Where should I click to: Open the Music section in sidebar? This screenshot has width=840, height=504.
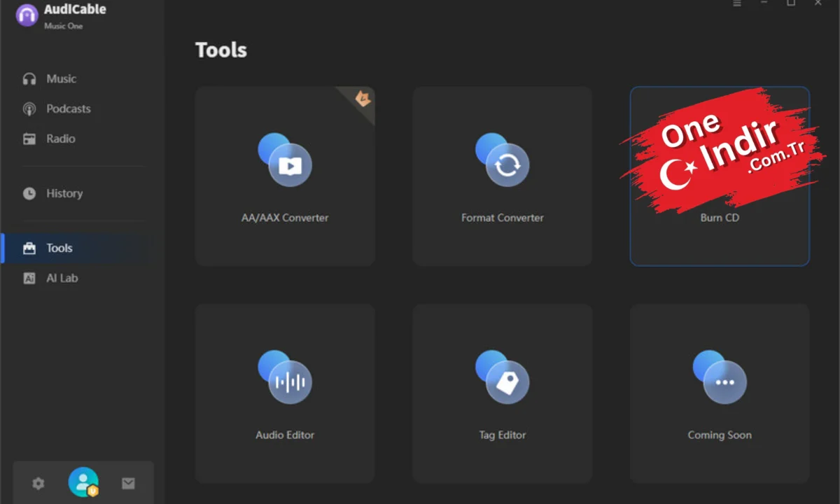tap(75, 79)
